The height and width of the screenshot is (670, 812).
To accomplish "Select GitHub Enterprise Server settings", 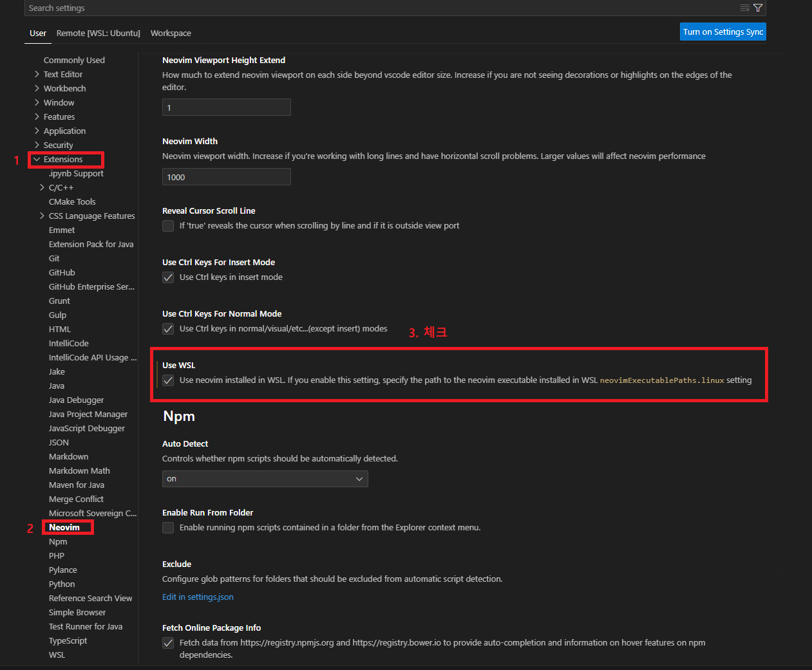I will tap(91, 286).
